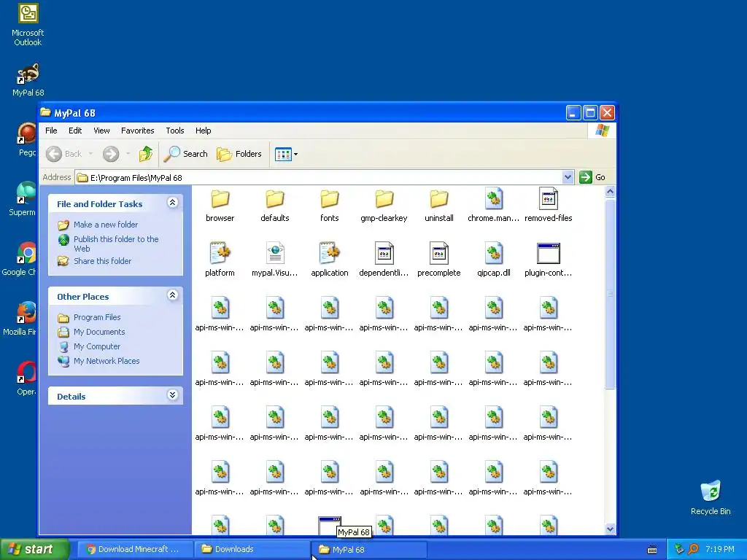The height and width of the screenshot is (560, 747).
Task: Select the plugin-container executable
Action: (x=549, y=260)
